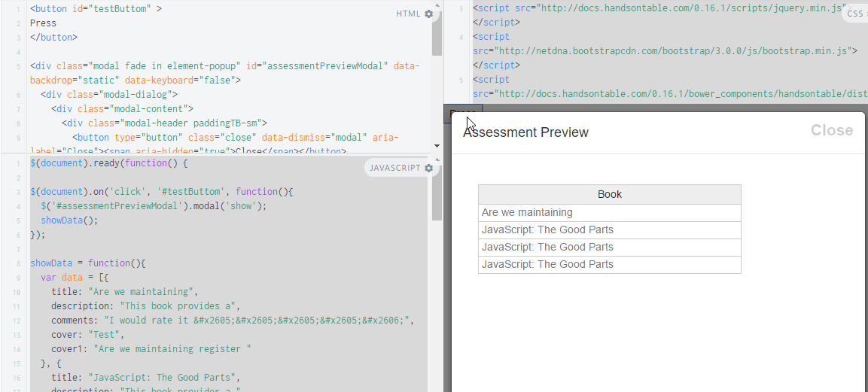
Task: Click line number 5 in HTML editor gutter
Action: [18, 66]
